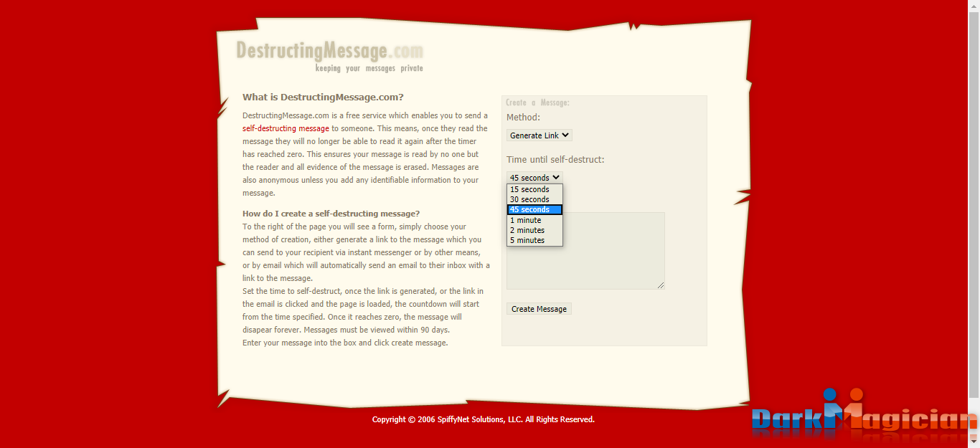980x448 pixels.
Task: Click 'How do I create a self-destructing message?' heading
Action: [x=331, y=214]
